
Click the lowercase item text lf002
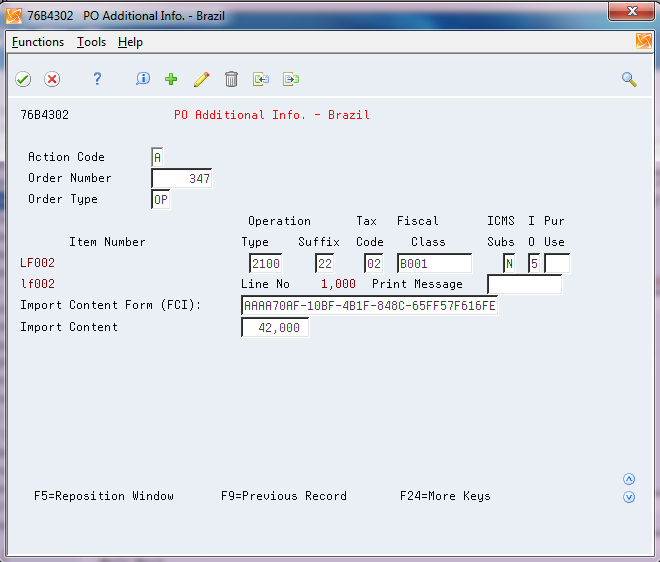point(37,284)
